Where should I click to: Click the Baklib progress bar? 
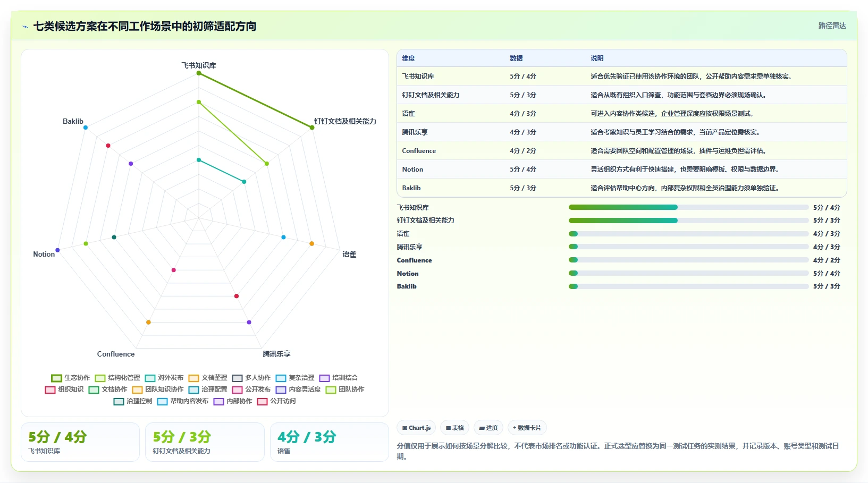688,286
